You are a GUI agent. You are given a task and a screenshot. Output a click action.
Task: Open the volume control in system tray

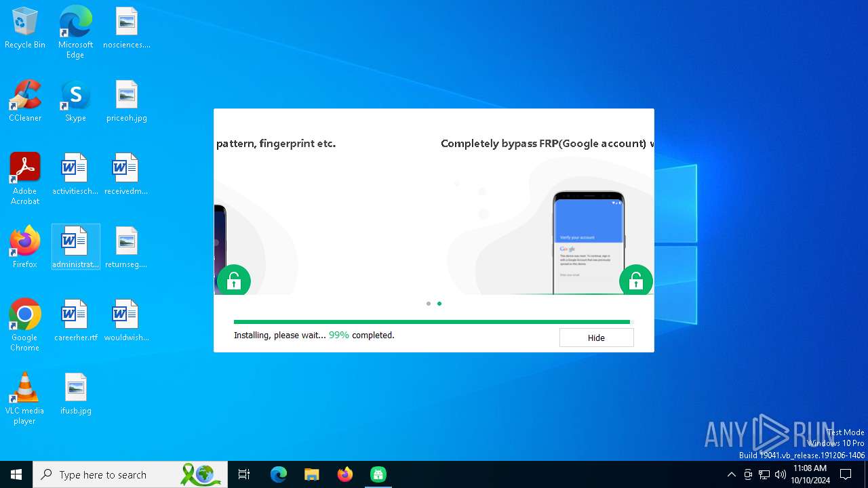[781, 474]
